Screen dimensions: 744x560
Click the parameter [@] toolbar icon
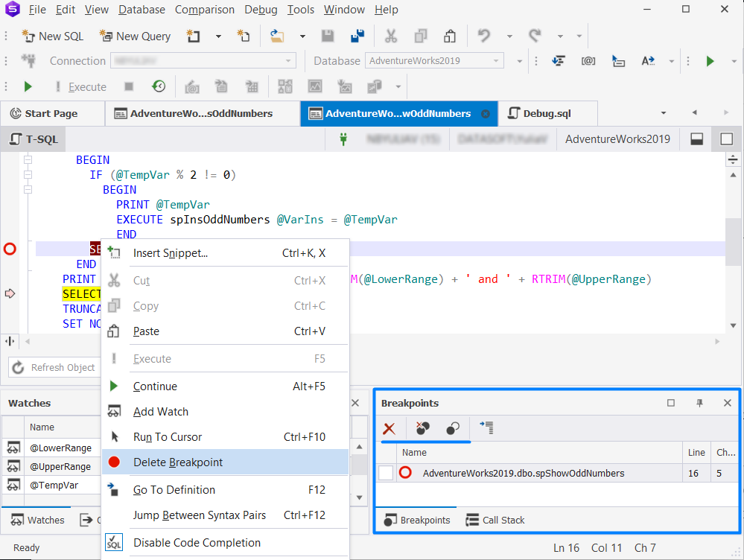588,61
